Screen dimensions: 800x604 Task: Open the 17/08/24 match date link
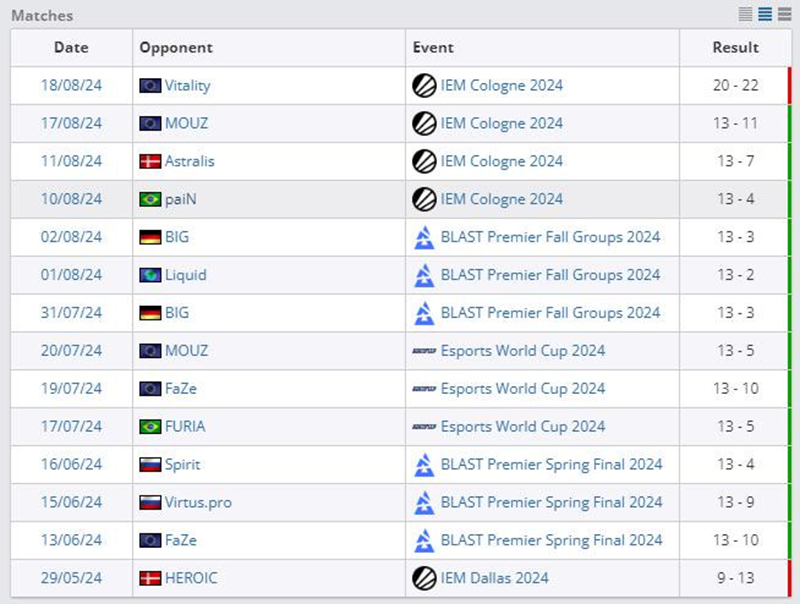pyautogui.click(x=71, y=123)
